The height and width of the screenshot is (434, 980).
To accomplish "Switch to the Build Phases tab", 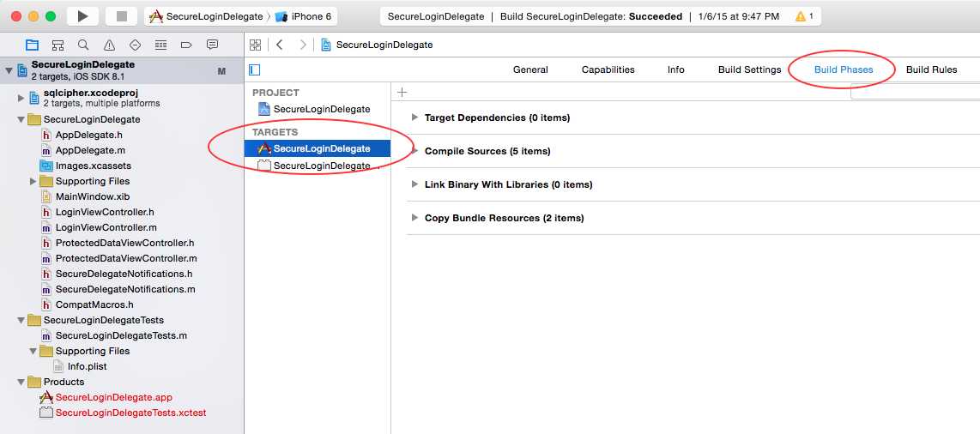I will 843,70.
